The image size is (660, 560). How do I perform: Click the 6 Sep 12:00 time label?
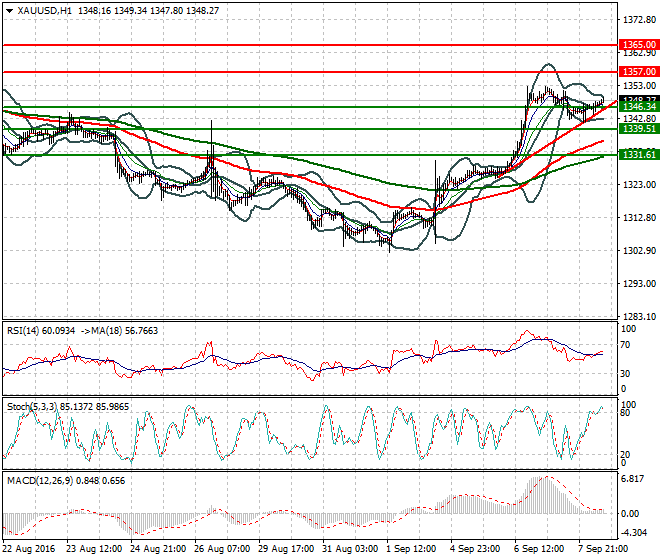539,549
